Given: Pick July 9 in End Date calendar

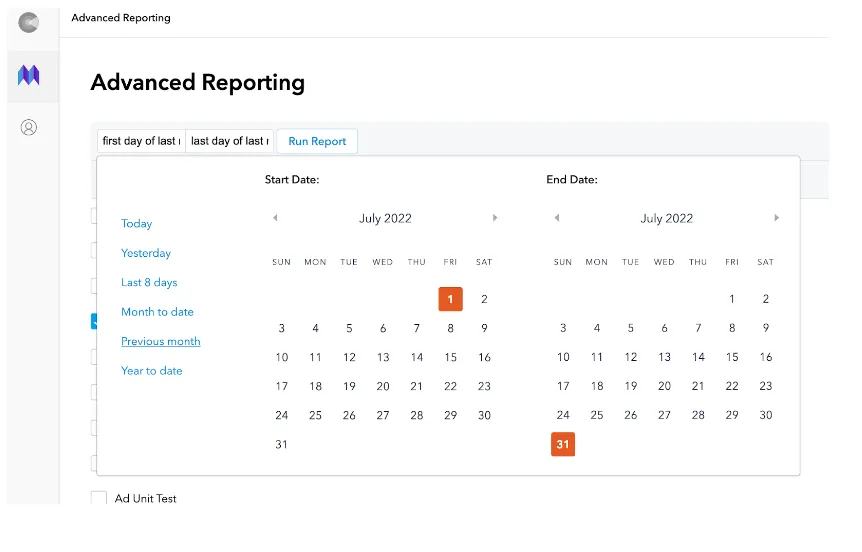Looking at the screenshot, I should click(x=766, y=328).
